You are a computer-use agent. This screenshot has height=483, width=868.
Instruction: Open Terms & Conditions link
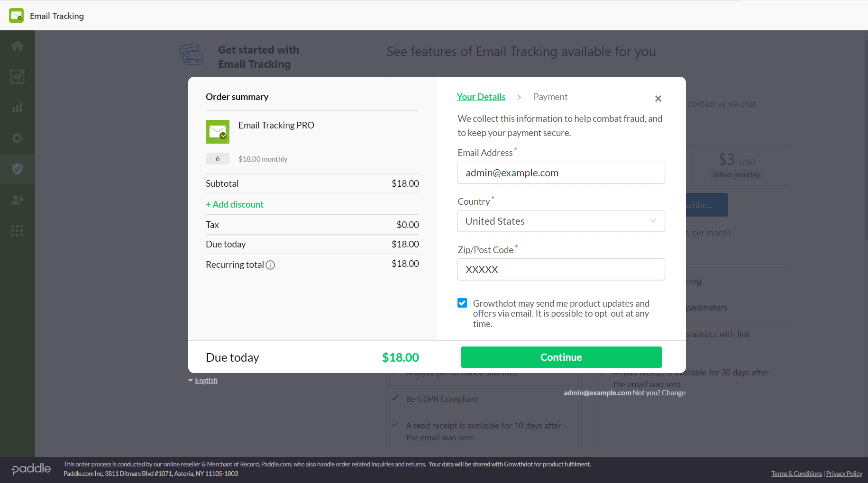tap(796, 474)
